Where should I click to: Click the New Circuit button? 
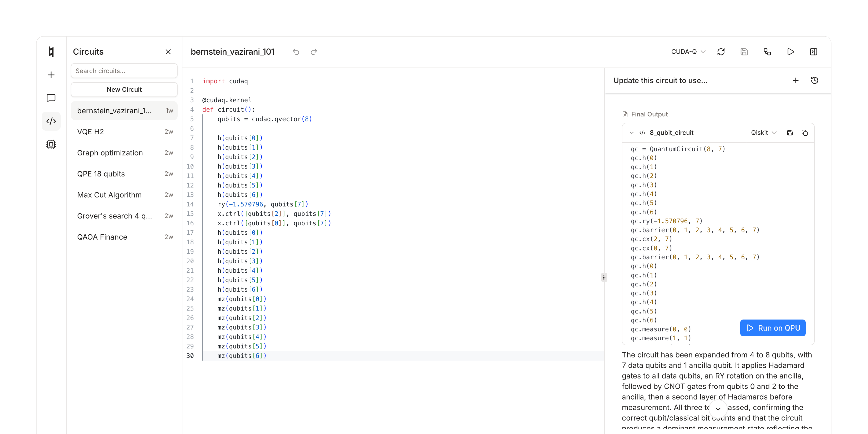point(124,89)
